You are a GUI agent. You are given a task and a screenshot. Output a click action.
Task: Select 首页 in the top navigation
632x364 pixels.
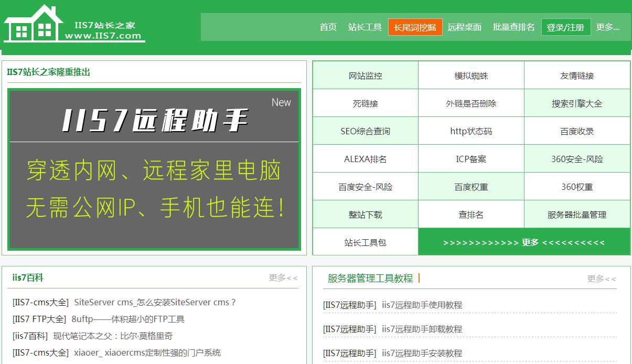point(328,27)
